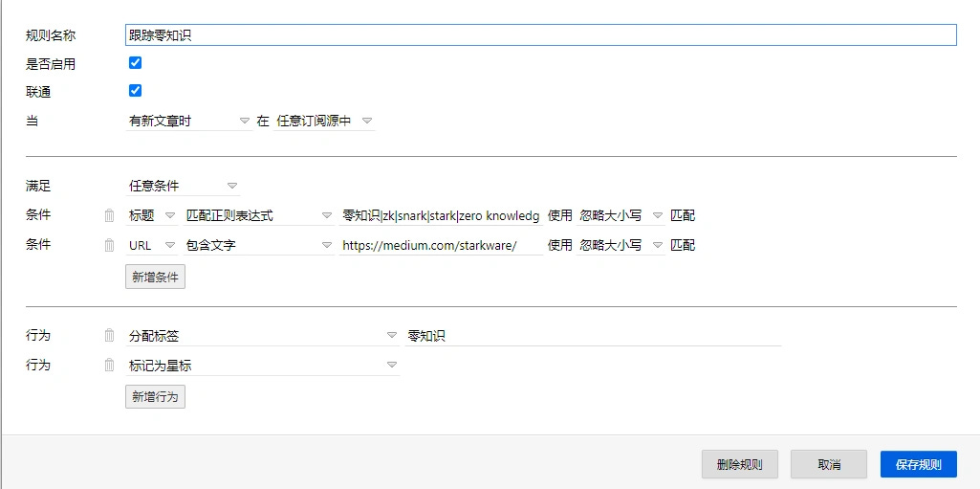The image size is (980, 489).
Task: Click the 新增条件 button
Action: pos(155,277)
